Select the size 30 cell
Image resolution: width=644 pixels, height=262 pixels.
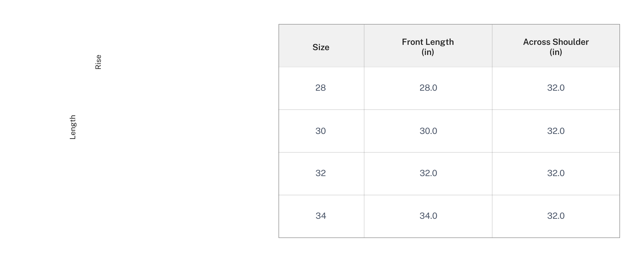(x=321, y=131)
